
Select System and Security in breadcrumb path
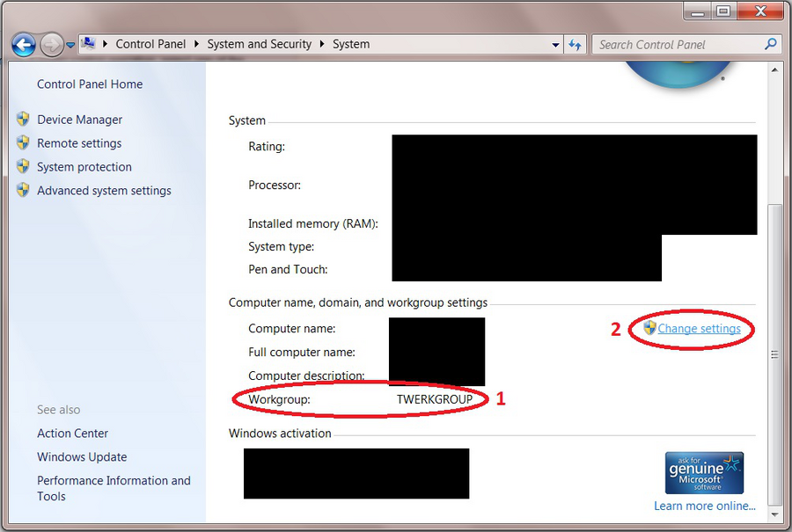[260, 44]
